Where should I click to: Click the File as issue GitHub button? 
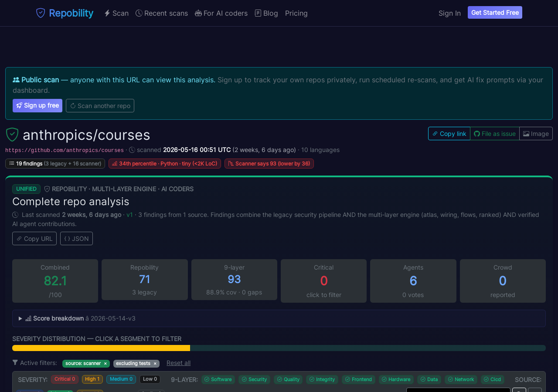tap(495, 134)
